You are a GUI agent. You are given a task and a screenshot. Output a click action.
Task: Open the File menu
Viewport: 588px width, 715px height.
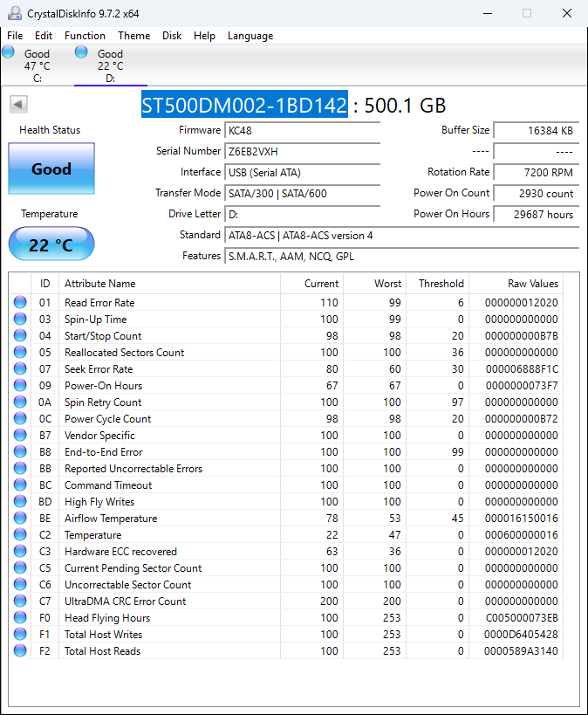pos(15,36)
